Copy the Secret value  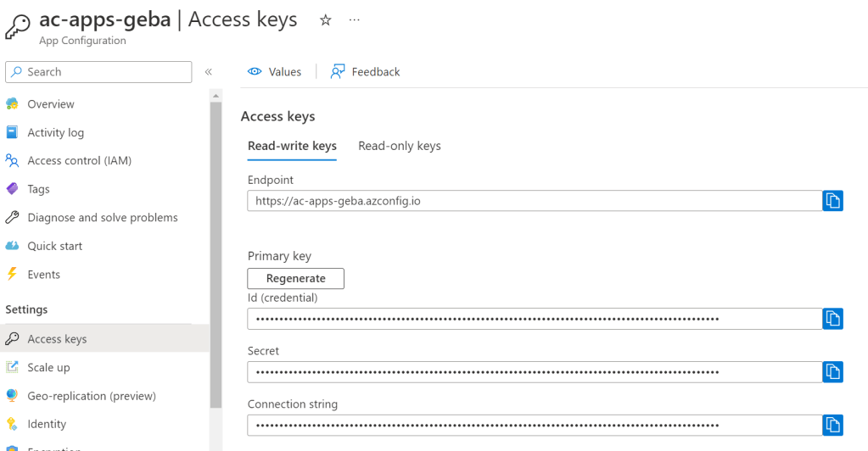832,372
